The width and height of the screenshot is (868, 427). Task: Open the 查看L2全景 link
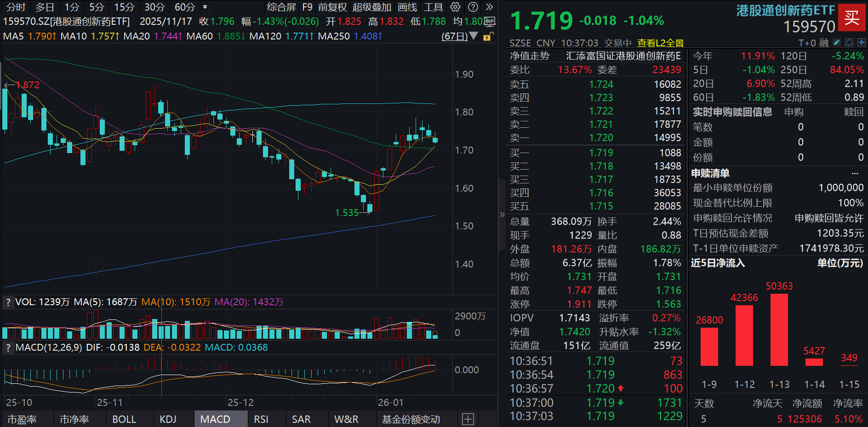click(x=661, y=43)
